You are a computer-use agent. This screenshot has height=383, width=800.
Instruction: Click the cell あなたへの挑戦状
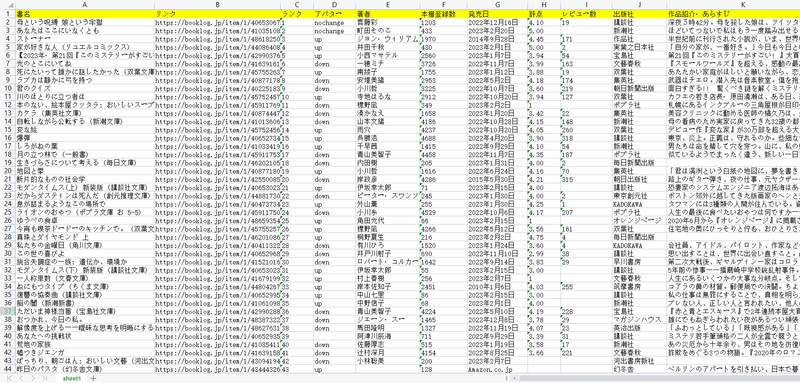click(x=85, y=336)
